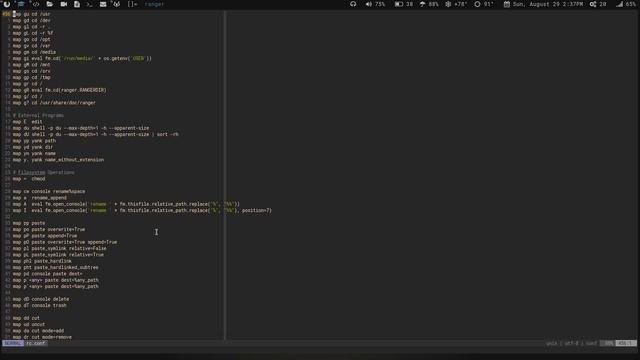This screenshot has height=360, width=640.
Task: Click the line 'map dr cut mode=remove'
Action: 42,337
